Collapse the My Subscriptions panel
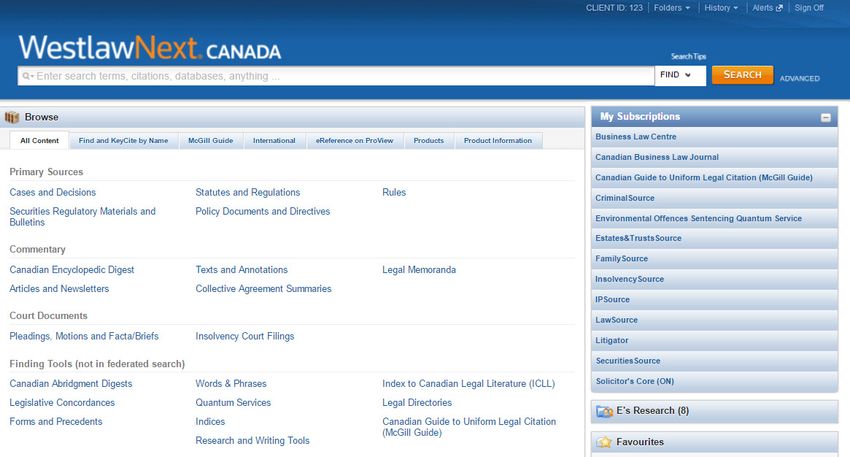The height and width of the screenshot is (457, 850). point(826,118)
